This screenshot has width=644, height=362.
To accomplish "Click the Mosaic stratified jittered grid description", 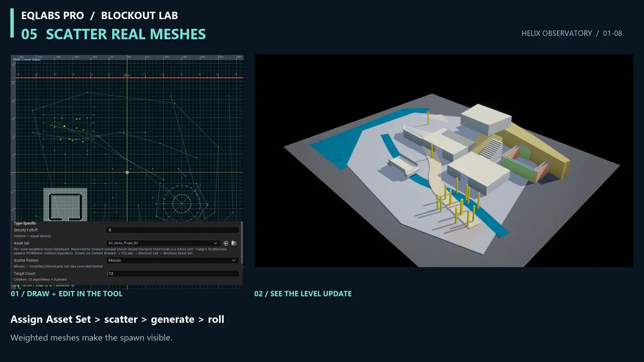I will tap(58, 266).
